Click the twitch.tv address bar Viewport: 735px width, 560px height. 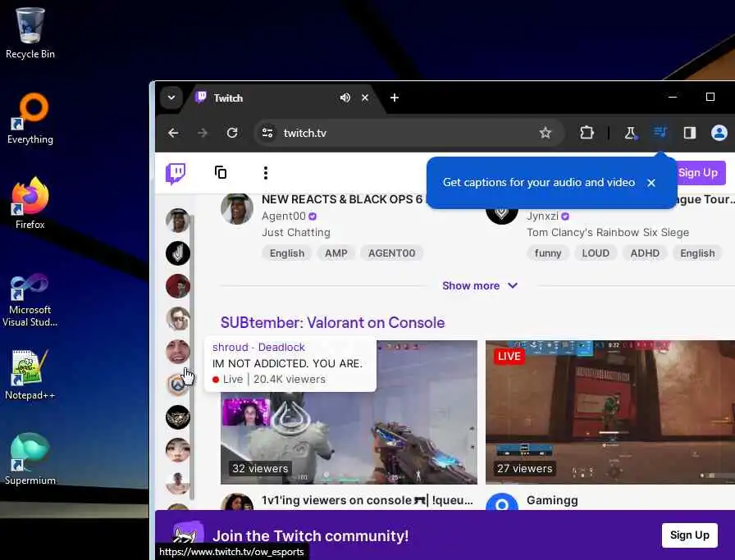coord(408,133)
